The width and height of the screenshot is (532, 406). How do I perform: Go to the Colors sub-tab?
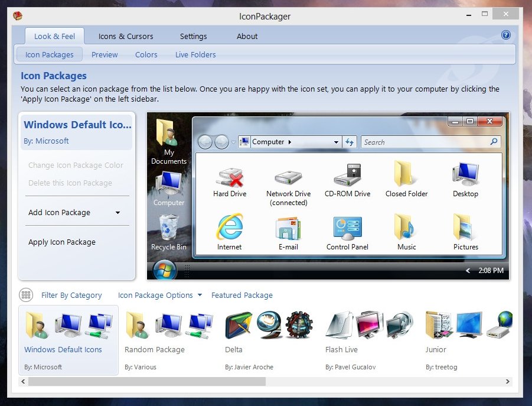coord(146,55)
